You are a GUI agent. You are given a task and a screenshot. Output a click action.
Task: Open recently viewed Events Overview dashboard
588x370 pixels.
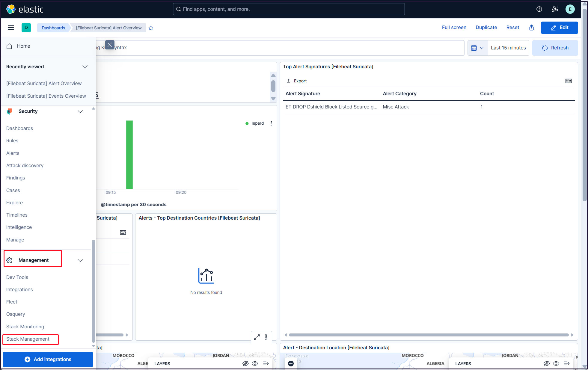coord(46,96)
